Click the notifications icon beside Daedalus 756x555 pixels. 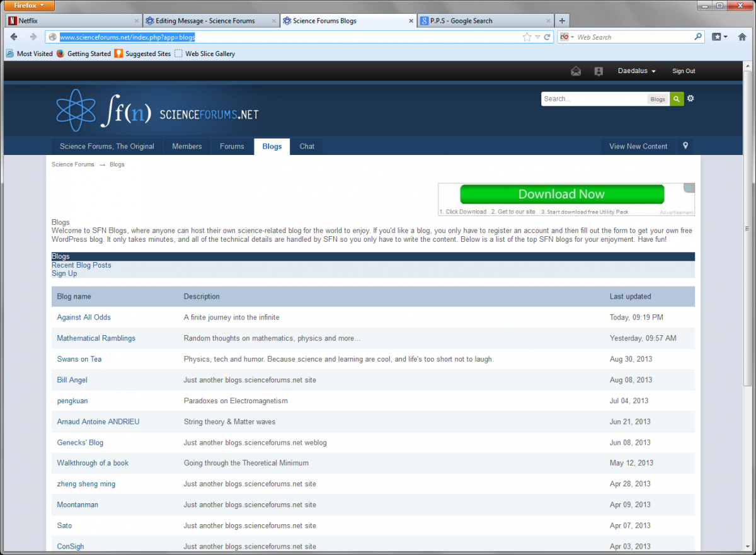point(598,71)
